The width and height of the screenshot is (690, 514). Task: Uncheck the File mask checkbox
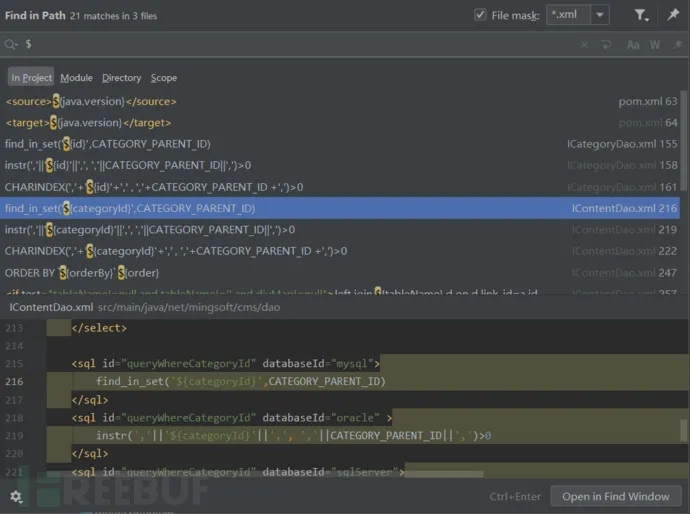[x=481, y=15]
